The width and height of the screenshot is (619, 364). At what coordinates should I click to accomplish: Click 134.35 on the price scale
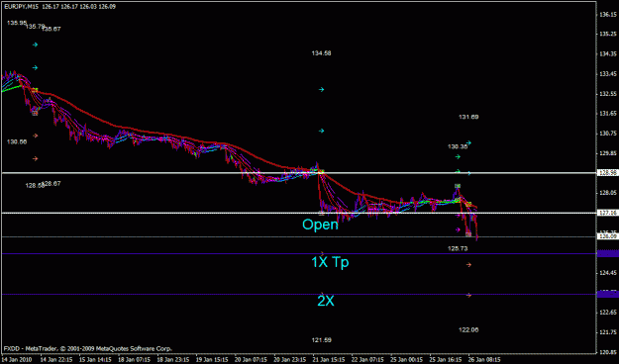[x=608, y=54]
